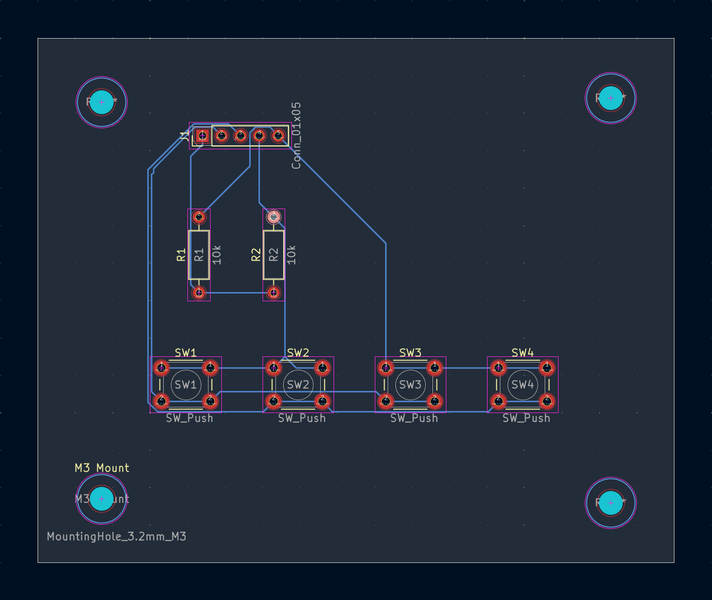Viewport: 712px width, 600px height.
Task: Click the fourth pad of connector J1
Action: pyautogui.click(x=259, y=135)
